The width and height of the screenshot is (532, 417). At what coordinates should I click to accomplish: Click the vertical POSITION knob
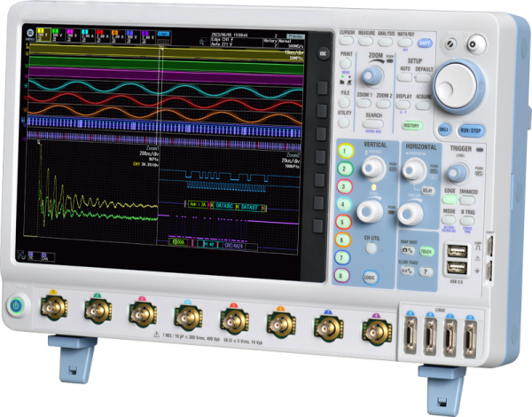[373, 168]
